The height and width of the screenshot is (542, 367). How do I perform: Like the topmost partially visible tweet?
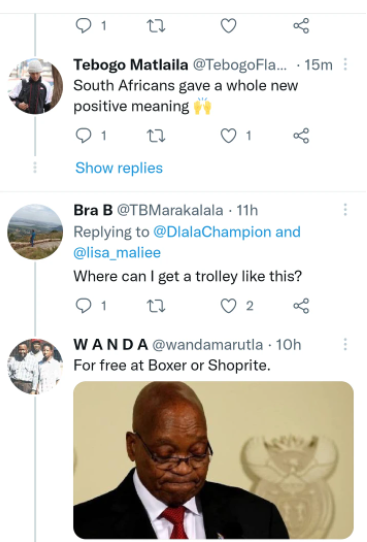(x=228, y=26)
